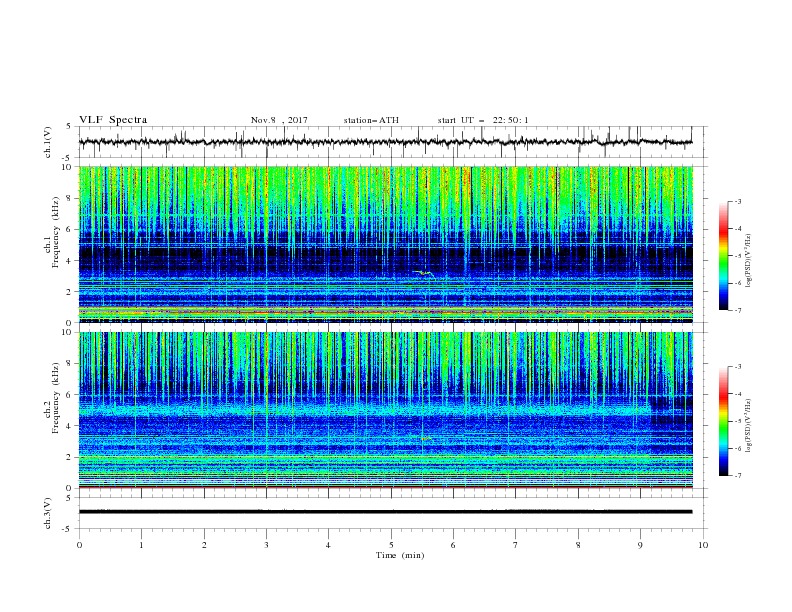This screenshot has width=792, height=612.
Task: Click the upper colorbar's log(PSD) label
Action: click(x=748, y=261)
